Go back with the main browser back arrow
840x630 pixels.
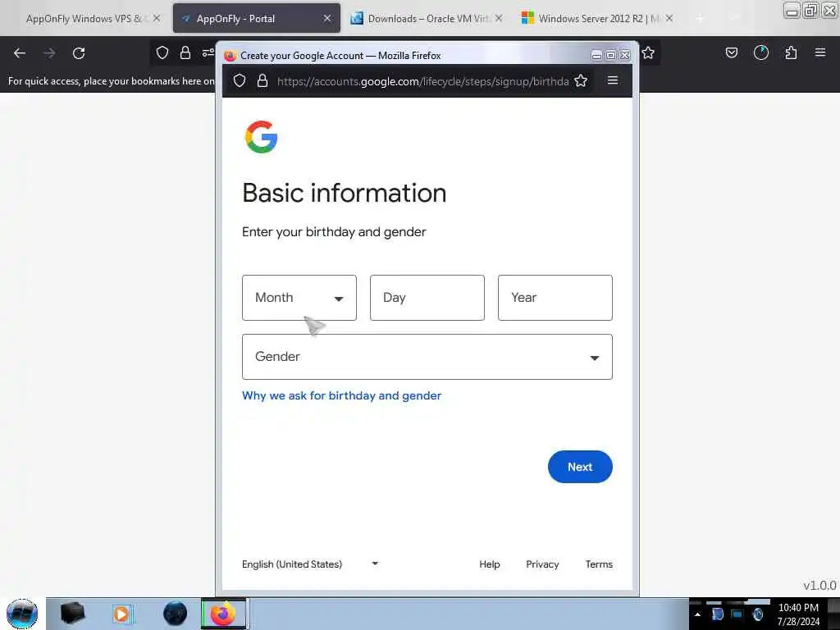point(20,53)
